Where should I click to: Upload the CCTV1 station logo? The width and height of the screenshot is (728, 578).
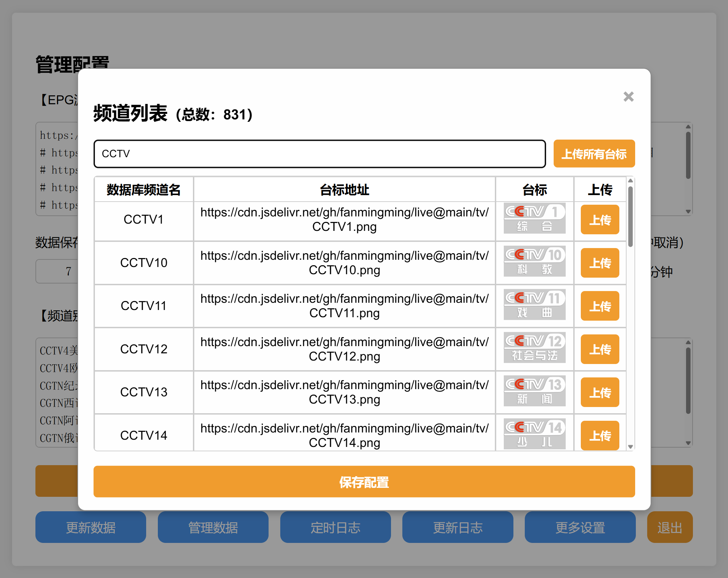pyautogui.click(x=600, y=219)
